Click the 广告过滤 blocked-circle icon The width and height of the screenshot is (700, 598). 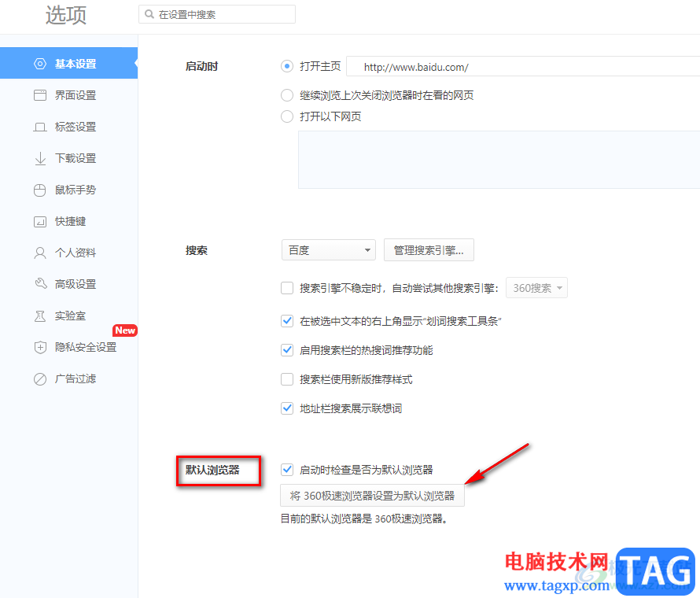point(40,378)
